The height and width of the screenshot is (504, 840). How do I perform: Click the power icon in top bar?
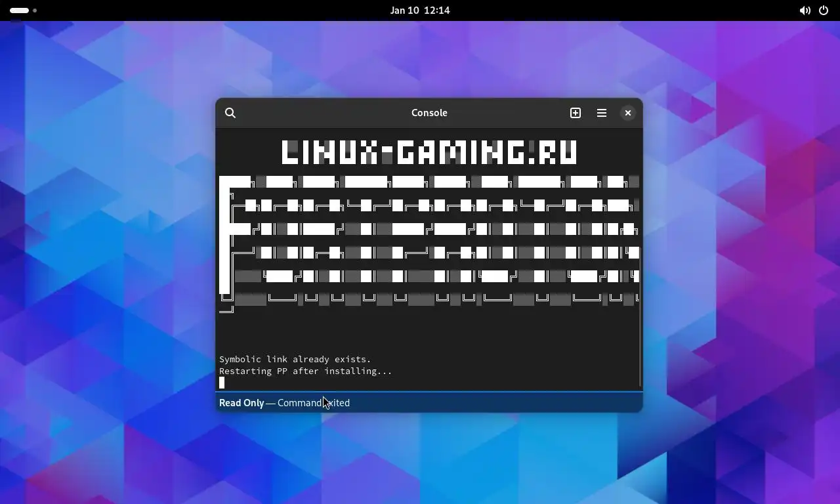tap(824, 10)
